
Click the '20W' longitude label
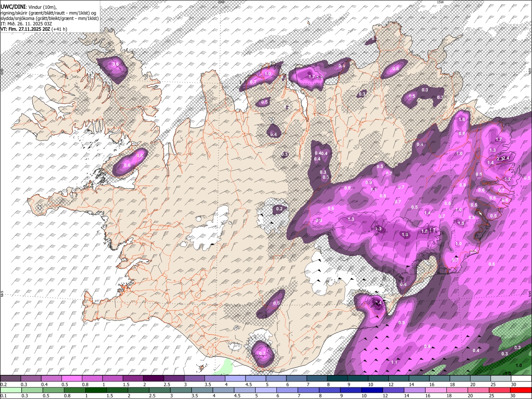click(x=221, y=2)
